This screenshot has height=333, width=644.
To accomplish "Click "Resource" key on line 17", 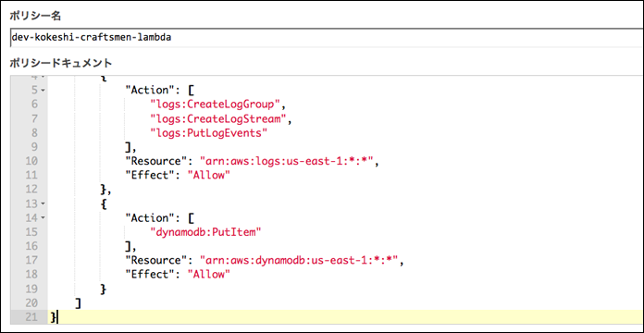I will (156, 261).
